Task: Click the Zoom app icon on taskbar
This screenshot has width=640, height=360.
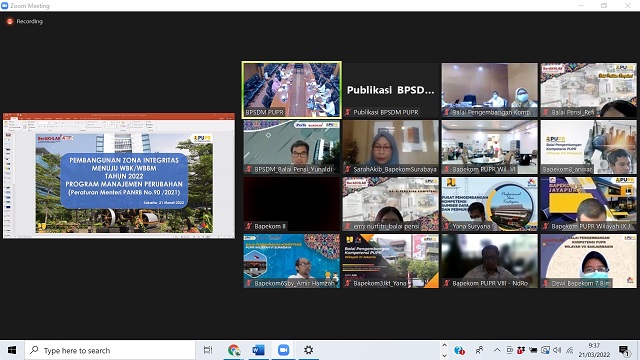Action: click(283, 350)
